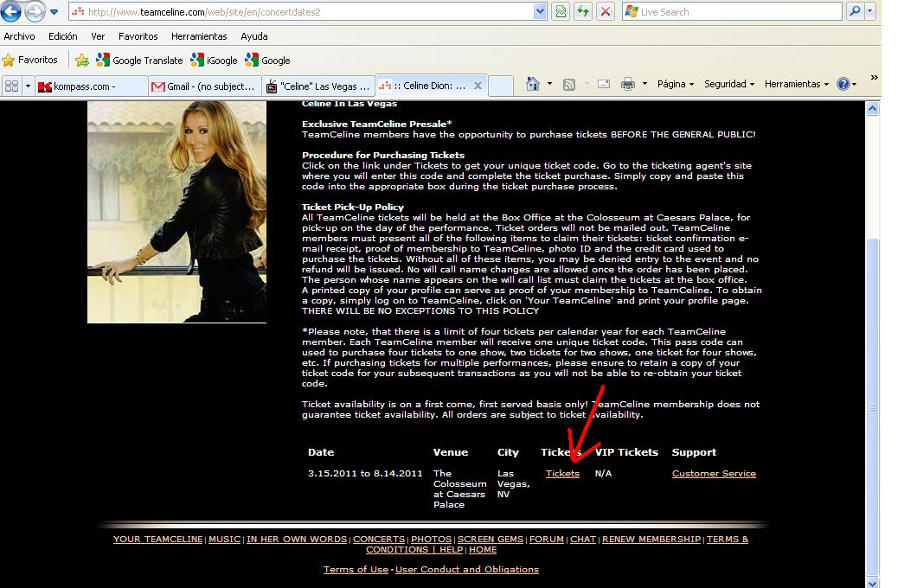Click the browser Back arrow button
The height and width of the screenshot is (588, 904).
11,12
